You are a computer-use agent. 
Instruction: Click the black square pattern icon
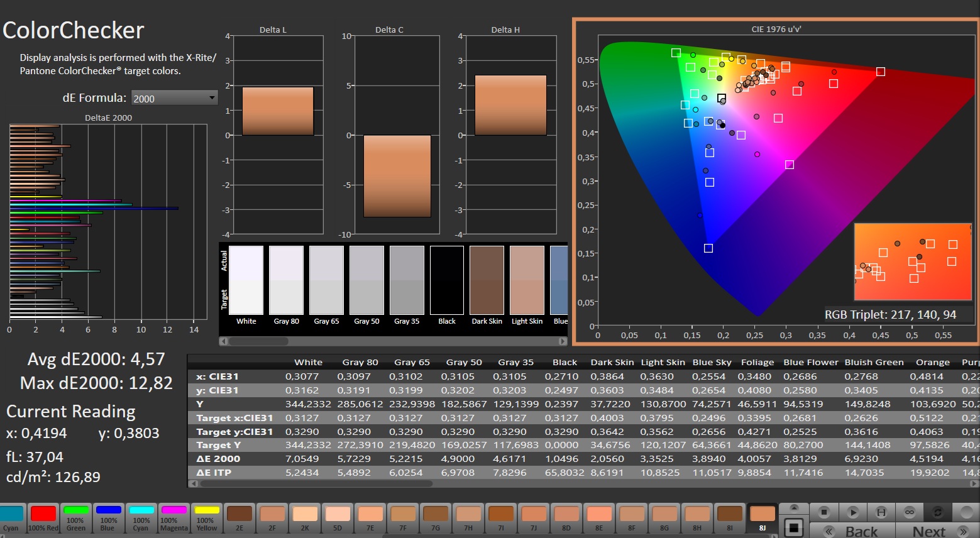click(794, 528)
